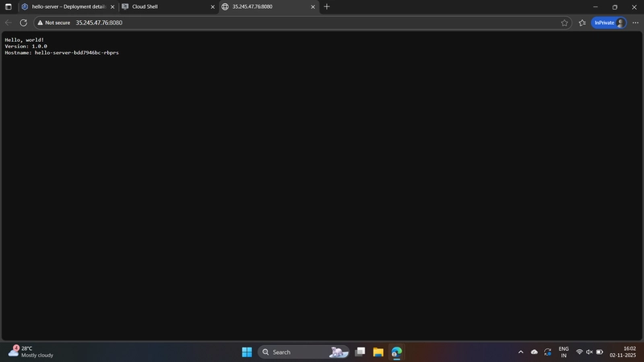Open Task View on the taskbar
The height and width of the screenshot is (362, 644).
(360, 352)
